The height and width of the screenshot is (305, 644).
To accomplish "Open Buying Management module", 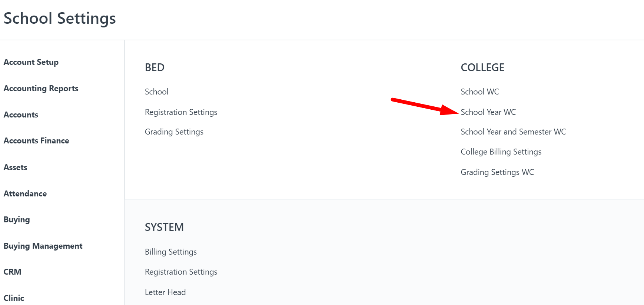I will coord(43,246).
